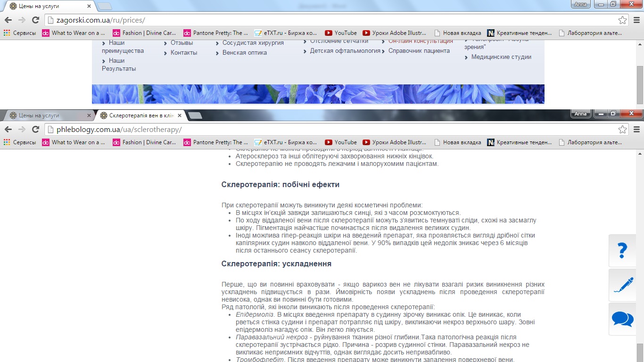
Task: Open Новая вкладка bookmark in phlebology window
Action: coord(457,142)
